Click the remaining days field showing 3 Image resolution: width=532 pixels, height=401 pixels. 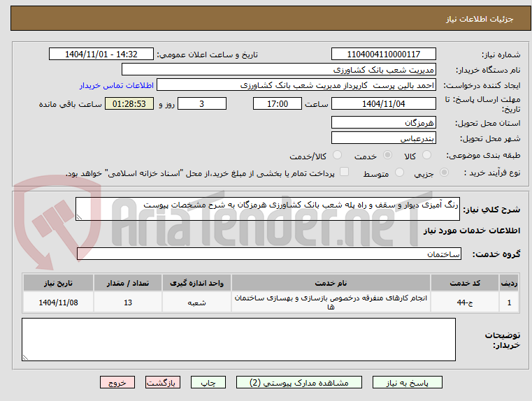(202, 103)
